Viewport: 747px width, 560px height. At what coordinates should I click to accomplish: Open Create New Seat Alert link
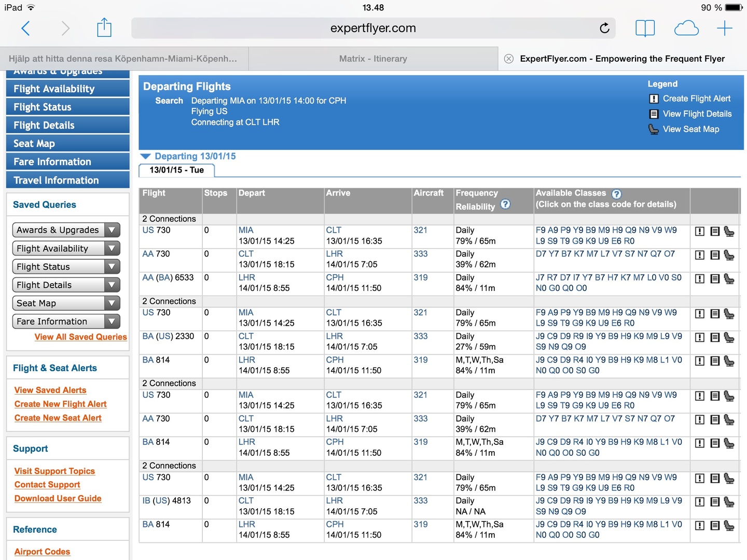coord(58,418)
